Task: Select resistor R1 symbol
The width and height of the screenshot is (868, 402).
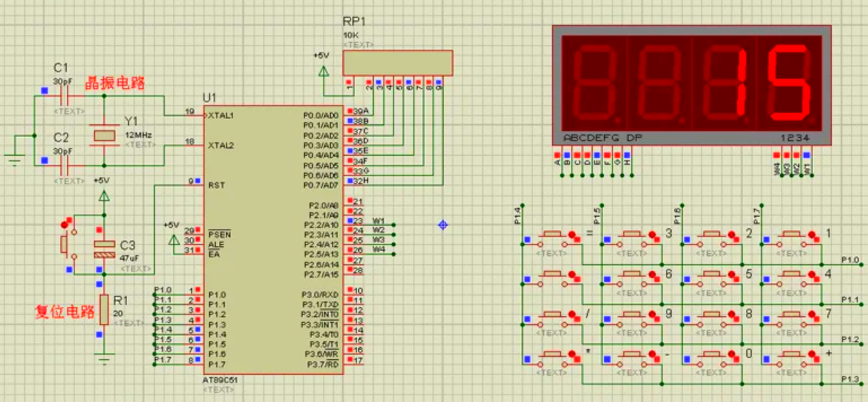Action: [x=104, y=309]
